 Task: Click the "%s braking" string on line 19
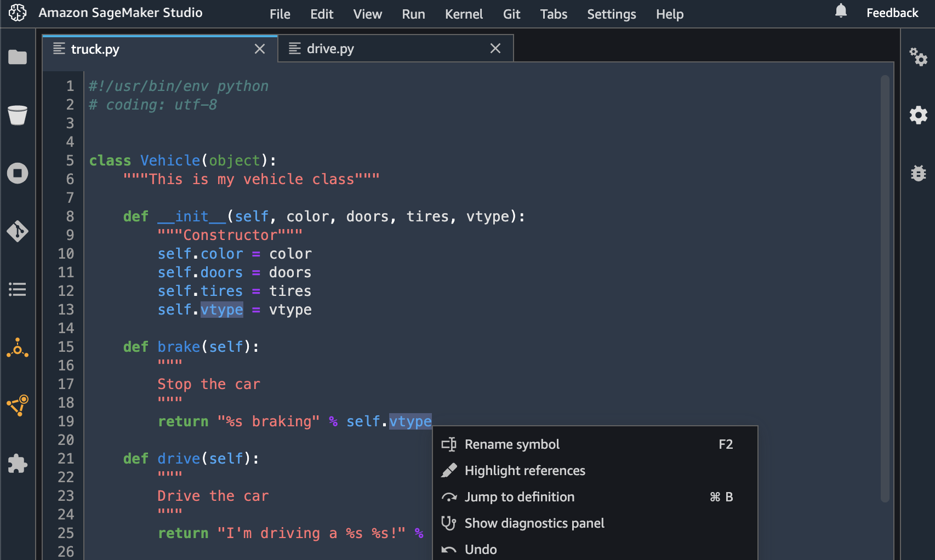click(x=269, y=421)
